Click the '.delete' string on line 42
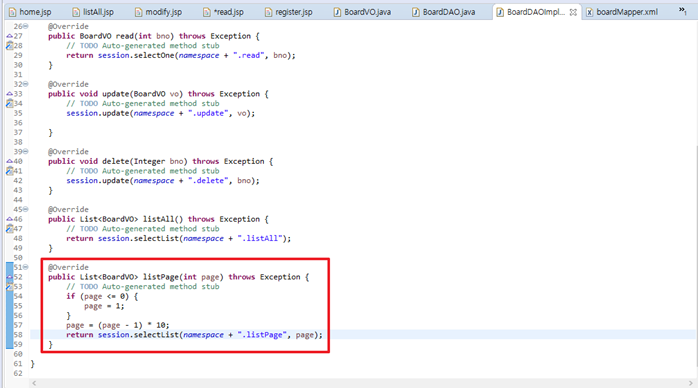 point(208,181)
